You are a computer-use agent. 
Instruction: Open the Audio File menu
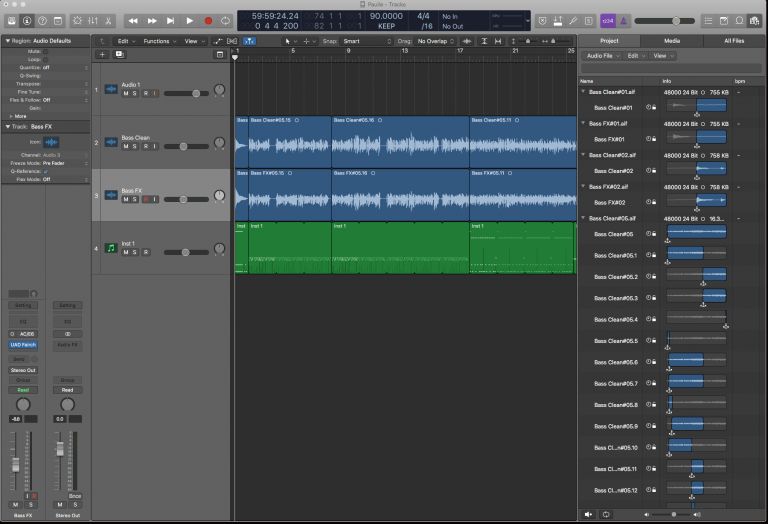[602, 56]
